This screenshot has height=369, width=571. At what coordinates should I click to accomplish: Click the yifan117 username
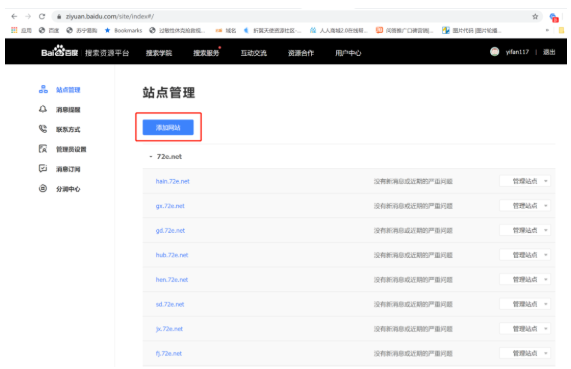(517, 52)
